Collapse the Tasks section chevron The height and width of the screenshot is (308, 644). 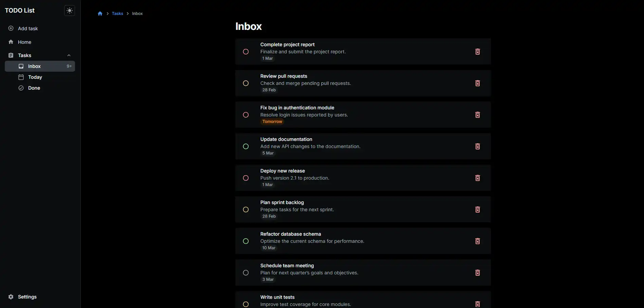(69, 55)
